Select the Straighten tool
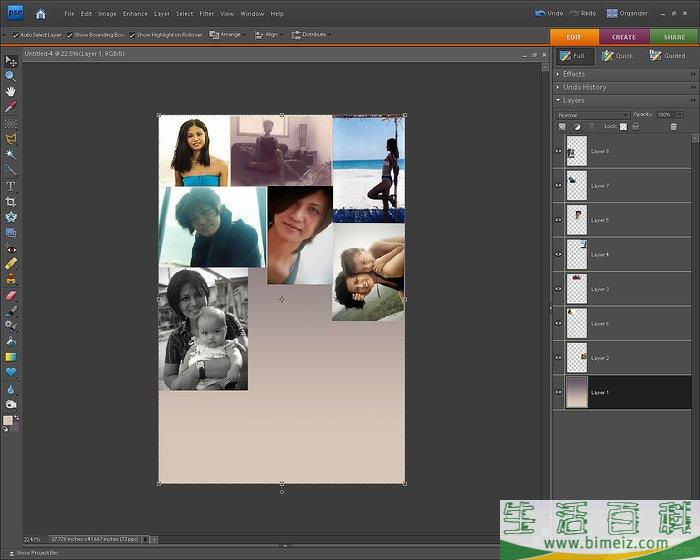Screen dimensions: 700x560 (11, 233)
